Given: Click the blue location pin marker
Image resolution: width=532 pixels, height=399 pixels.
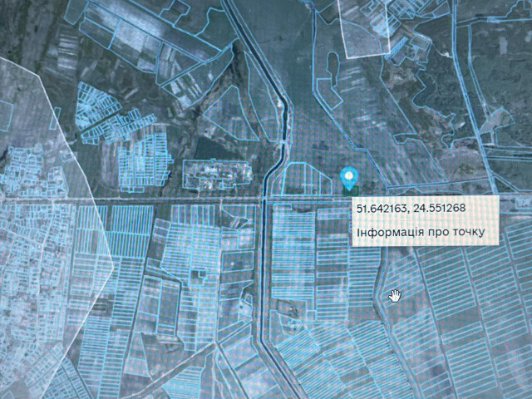Looking at the screenshot, I should (349, 177).
